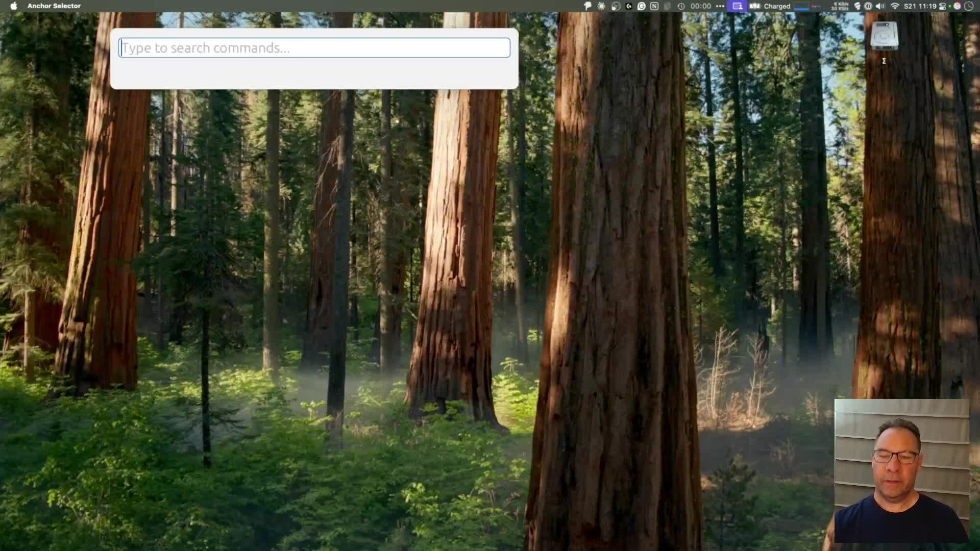This screenshot has height=551, width=980.
Task: Click the globe icon in the menu bar
Action: pos(616,6)
